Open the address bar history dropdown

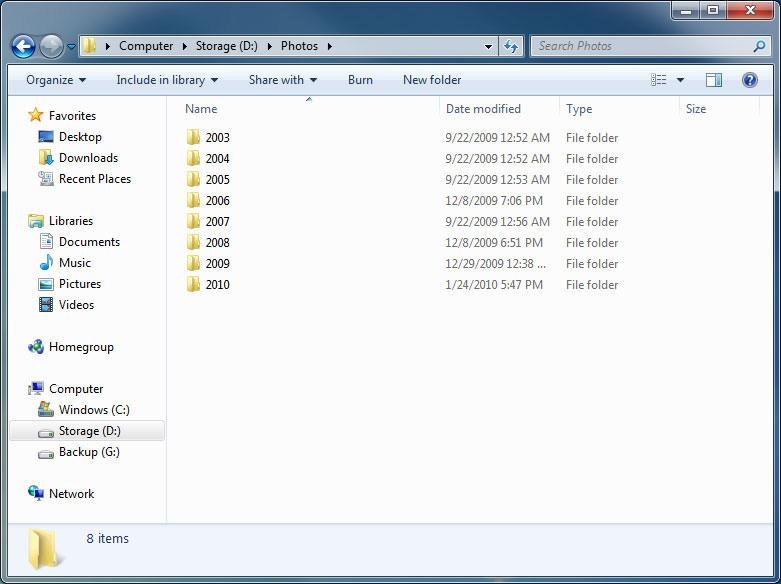[x=489, y=46]
